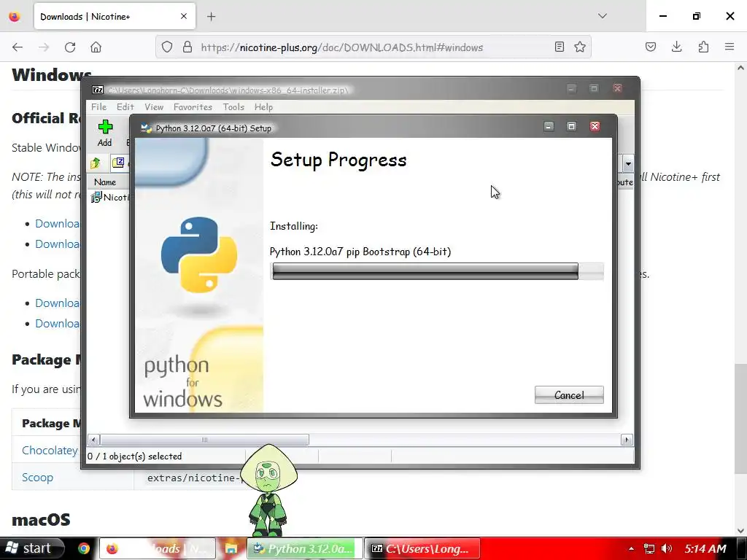The height and width of the screenshot is (560, 747).
Task: Open the Firefox application menu
Action: (729, 47)
